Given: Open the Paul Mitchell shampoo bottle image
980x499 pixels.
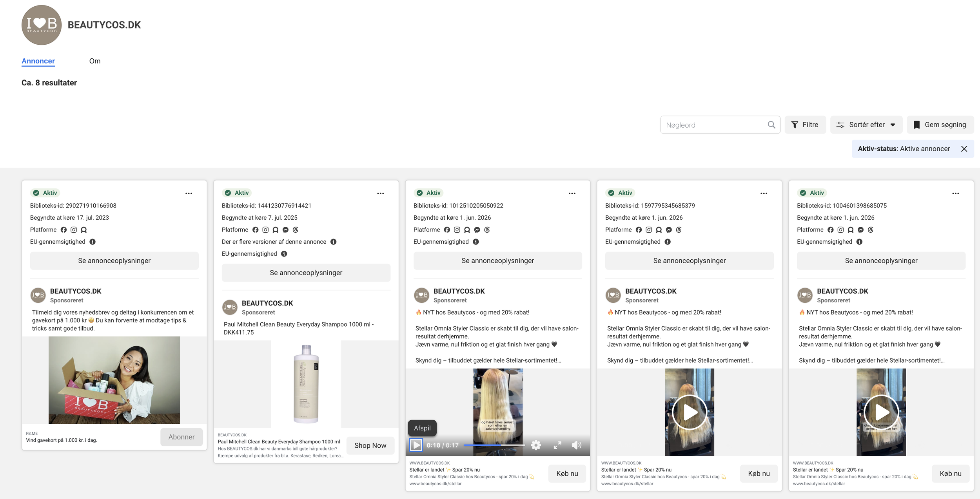Looking at the screenshot, I should (306, 385).
